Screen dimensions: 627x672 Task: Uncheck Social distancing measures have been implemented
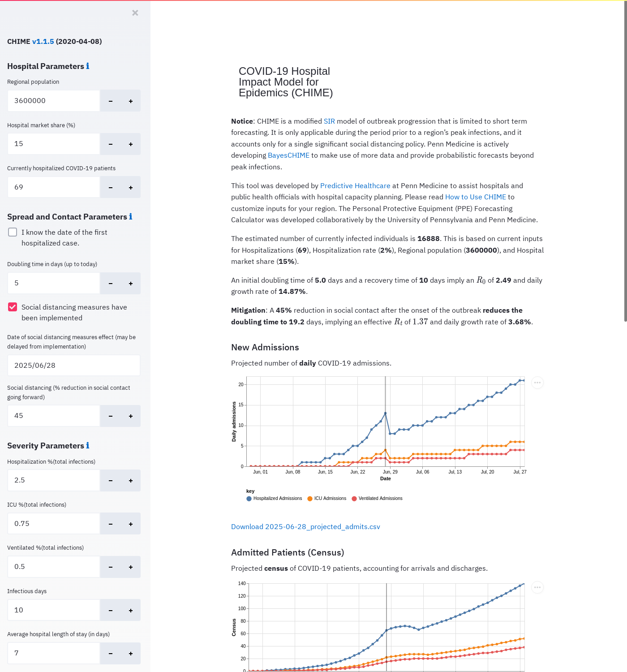pyautogui.click(x=13, y=307)
